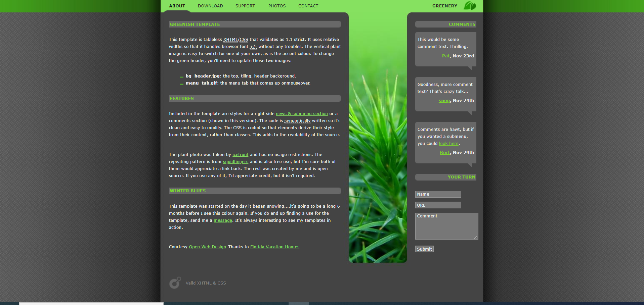Click the Greenery leaf logo icon
644x305 pixels.
[x=470, y=6]
